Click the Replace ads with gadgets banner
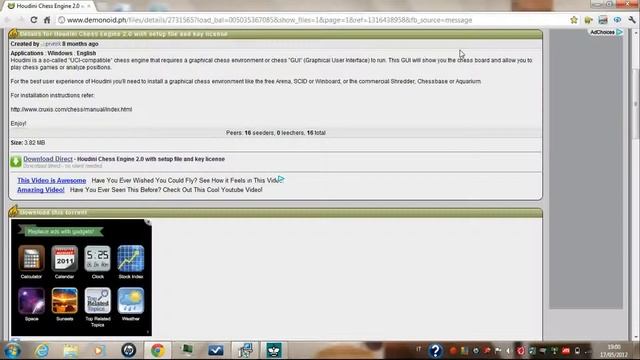This screenshot has width=640, height=360. [x=61, y=231]
